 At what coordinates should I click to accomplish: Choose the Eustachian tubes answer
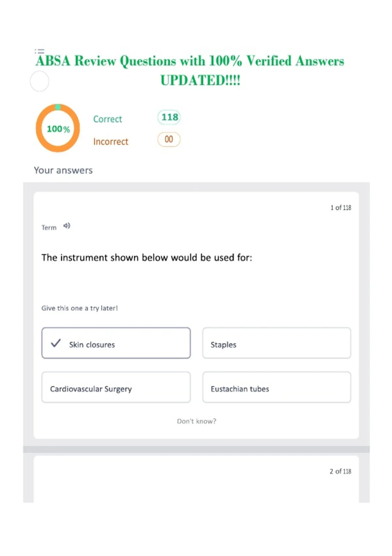tap(277, 387)
